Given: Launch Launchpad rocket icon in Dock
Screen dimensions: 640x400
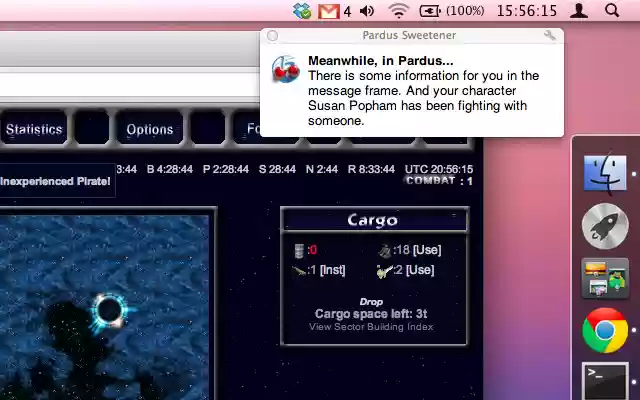Looking at the screenshot, I should tap(605, 226).
